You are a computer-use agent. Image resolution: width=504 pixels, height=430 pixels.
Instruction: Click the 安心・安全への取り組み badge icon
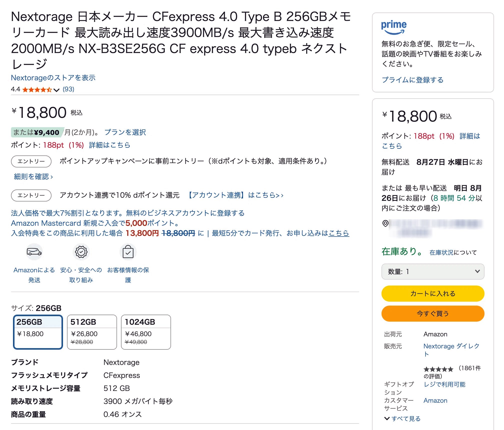(x=80, y=252)
